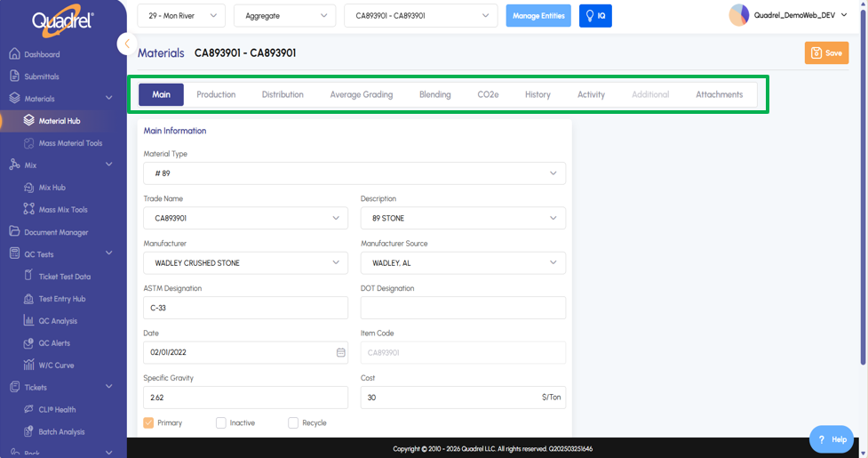This screenshot has height=458, width=868.
Task: Click the Quadrel logo
Action: [62, 23]
